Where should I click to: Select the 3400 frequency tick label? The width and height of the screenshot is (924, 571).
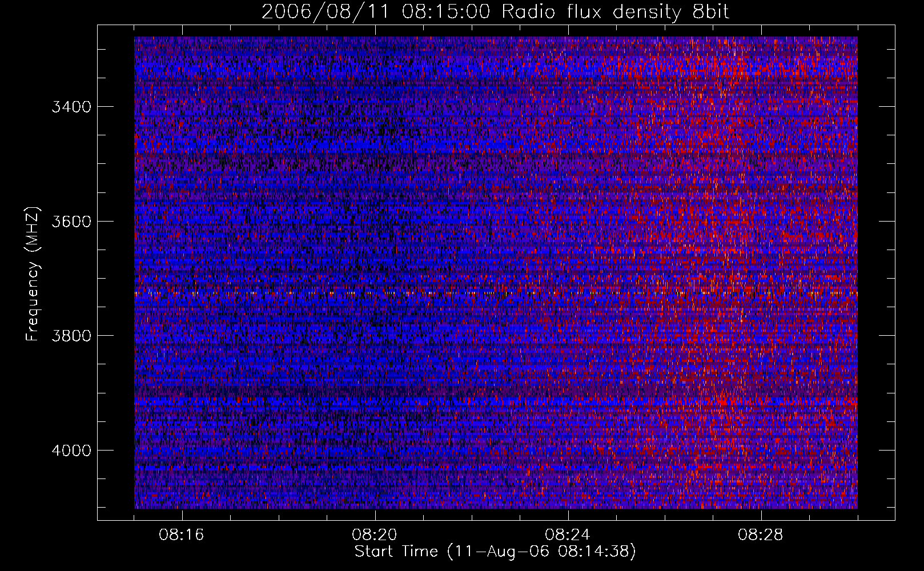pyautogui.click(x=71, y=107)
